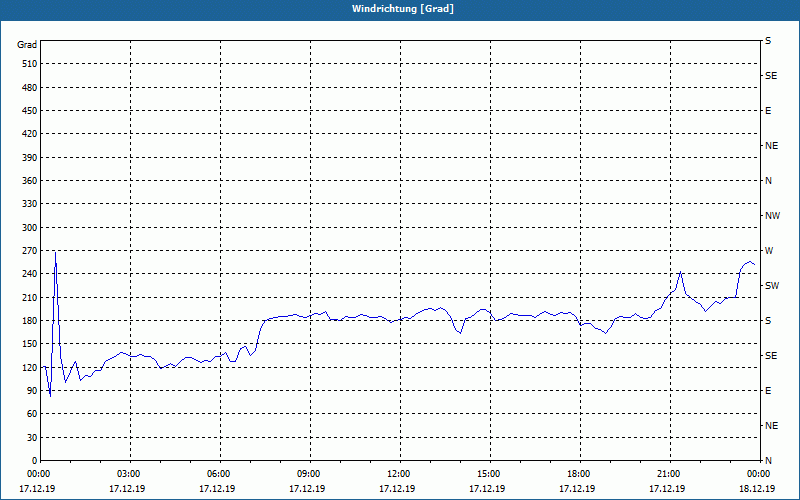Select the 90 degree axis label
The image size is (800, 500).
[x=31, y=391]
